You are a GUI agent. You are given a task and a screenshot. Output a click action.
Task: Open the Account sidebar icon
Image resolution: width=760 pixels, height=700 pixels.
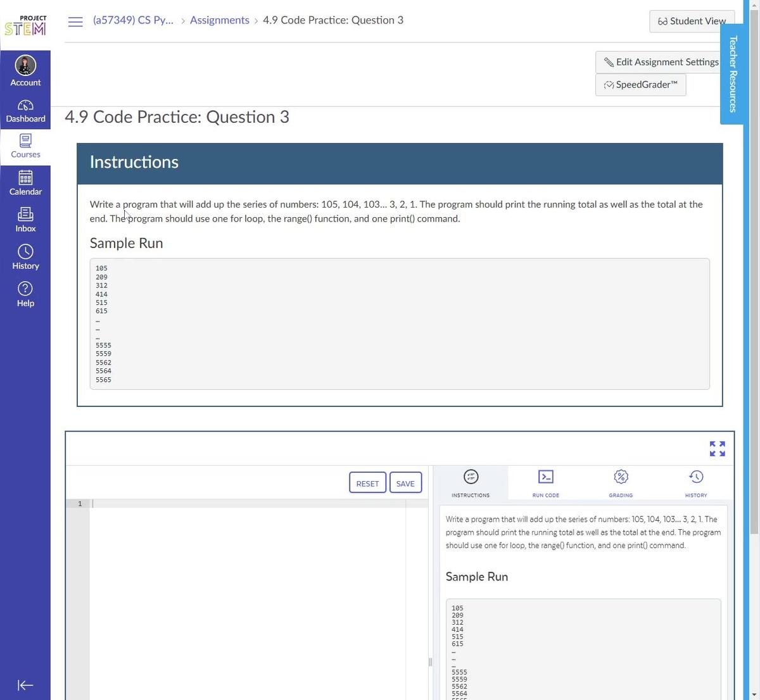click(25, 70)
